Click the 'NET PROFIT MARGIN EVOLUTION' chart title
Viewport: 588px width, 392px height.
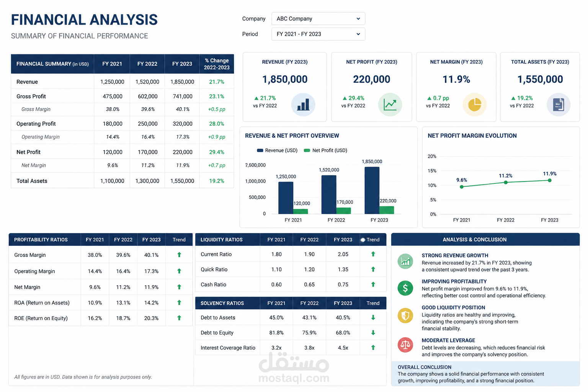[472, 136]
